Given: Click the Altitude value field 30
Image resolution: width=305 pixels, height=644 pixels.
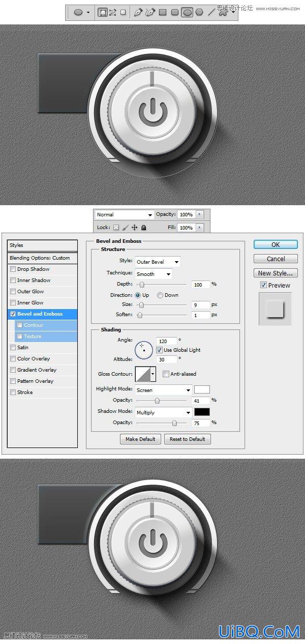Looking at the screenshot, I should [x=168, y=359].
